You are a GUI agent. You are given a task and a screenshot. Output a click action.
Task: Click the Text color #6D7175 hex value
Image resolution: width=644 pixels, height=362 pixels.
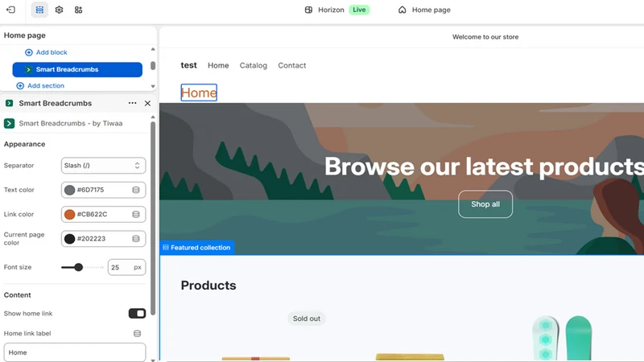[x=91, y=190]
